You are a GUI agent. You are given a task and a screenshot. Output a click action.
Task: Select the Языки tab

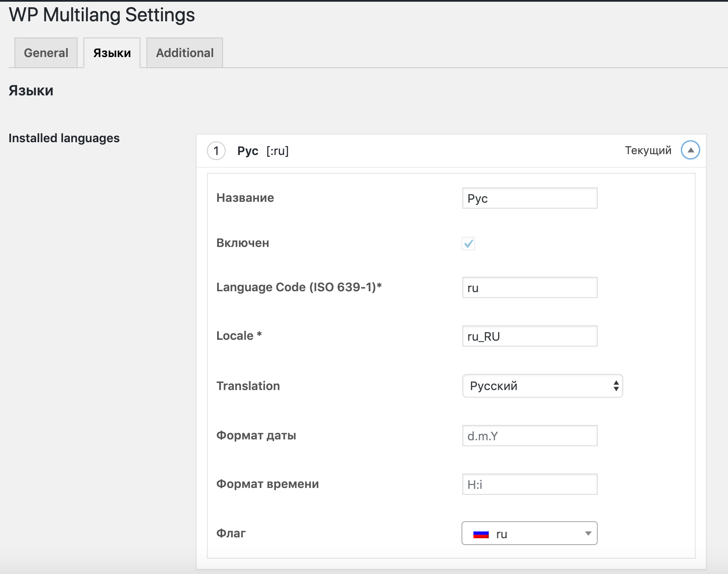(x=112, y=53)
